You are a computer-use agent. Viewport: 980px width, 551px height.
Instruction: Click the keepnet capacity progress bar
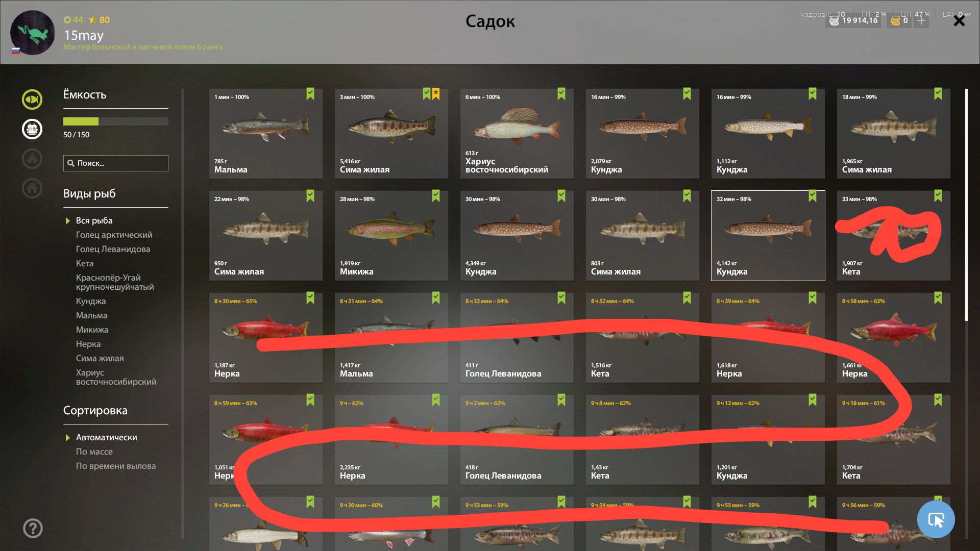[116, 121]
